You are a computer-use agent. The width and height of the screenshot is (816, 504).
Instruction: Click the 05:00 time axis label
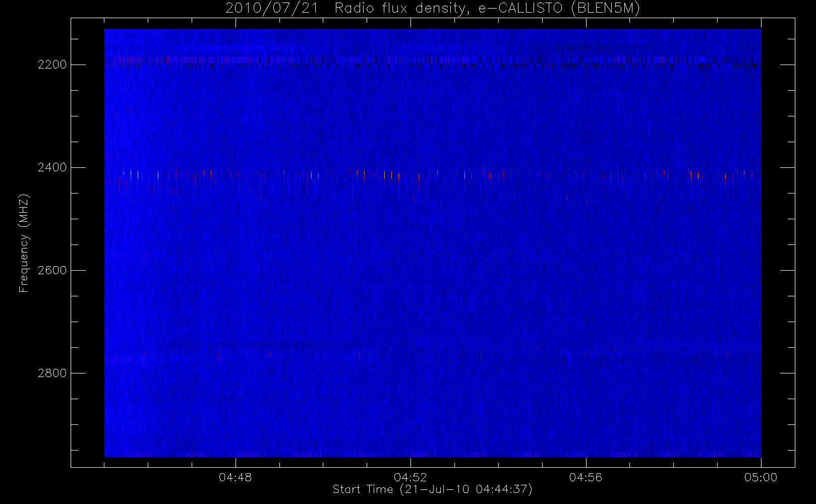point(761,477)
